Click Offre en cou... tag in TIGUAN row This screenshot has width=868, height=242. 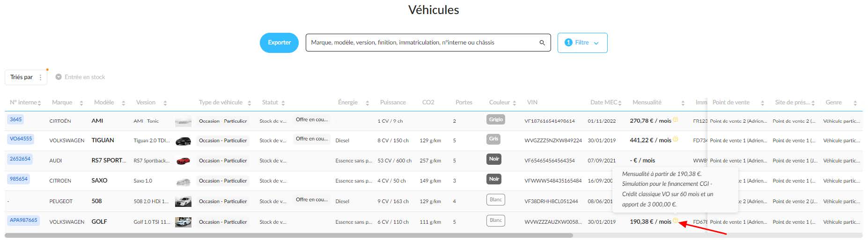(x=312, y=139)
